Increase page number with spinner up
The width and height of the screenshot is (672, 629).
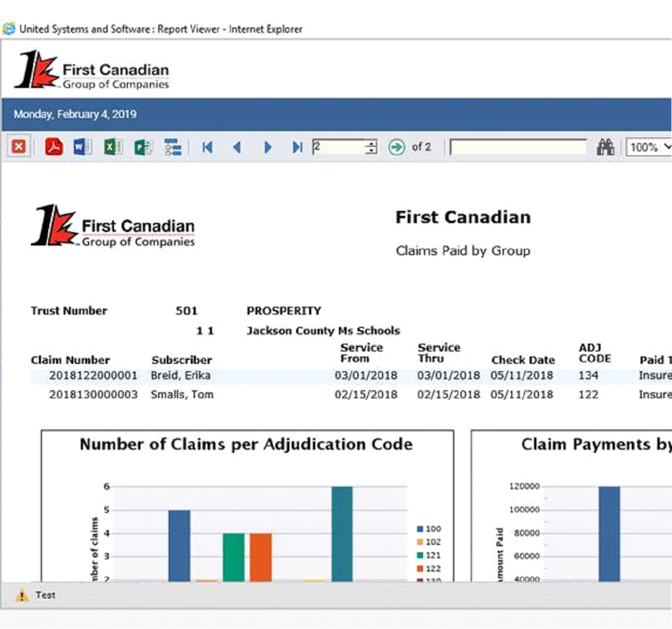(x=371, y=144)
